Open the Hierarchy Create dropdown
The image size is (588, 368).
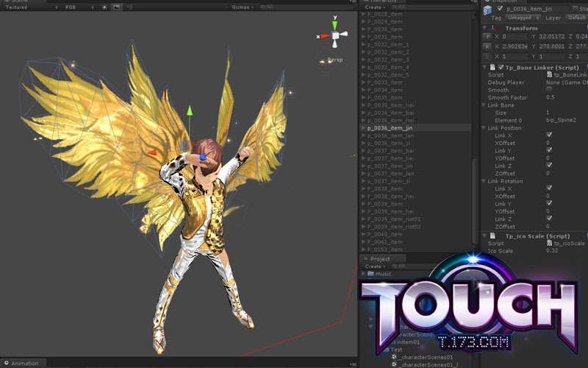click(375, 7)
